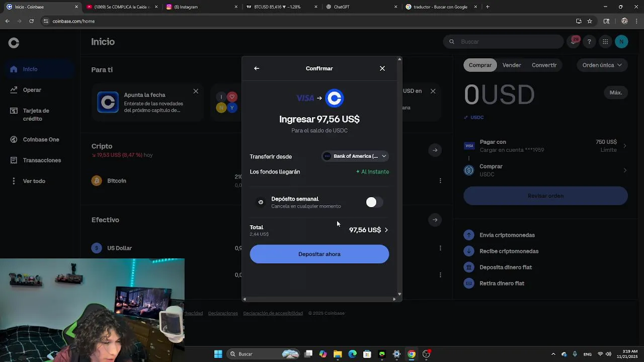Click Depositar ahora button
644x362 pixels.
319,254
